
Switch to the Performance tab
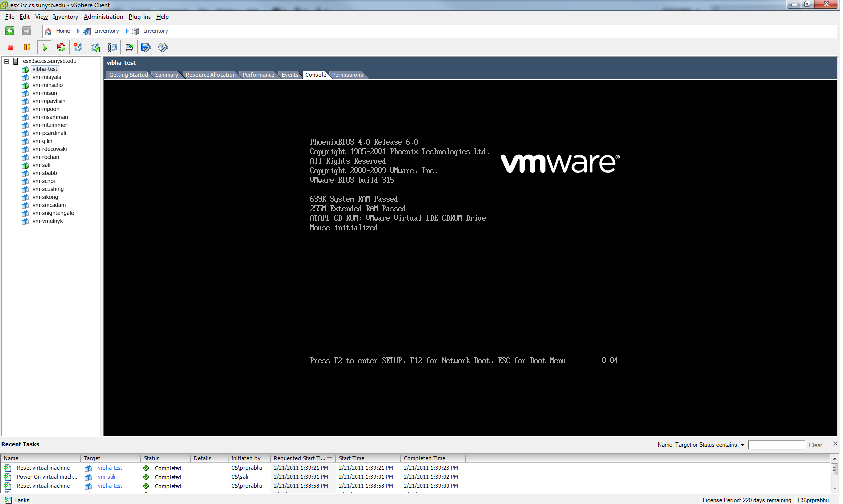258,75
